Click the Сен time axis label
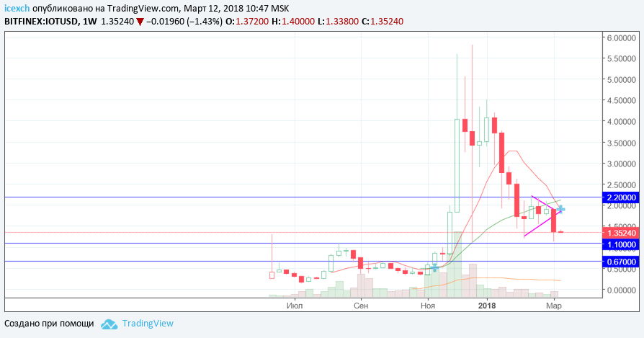The image size is (644, 338). pos(361,306)
